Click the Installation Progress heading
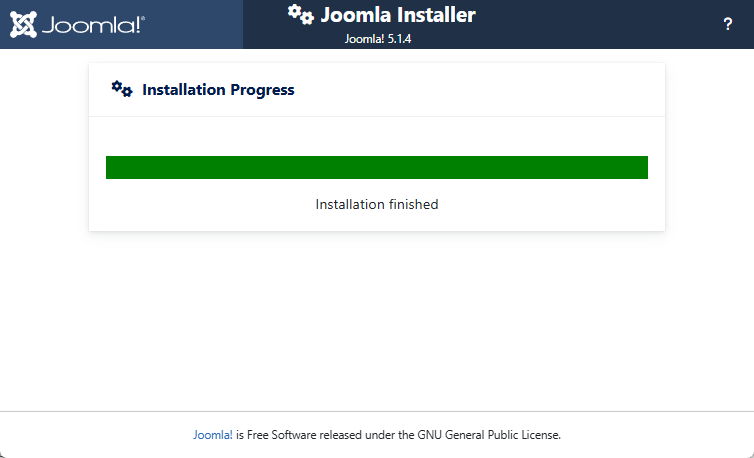 [218, 89]
